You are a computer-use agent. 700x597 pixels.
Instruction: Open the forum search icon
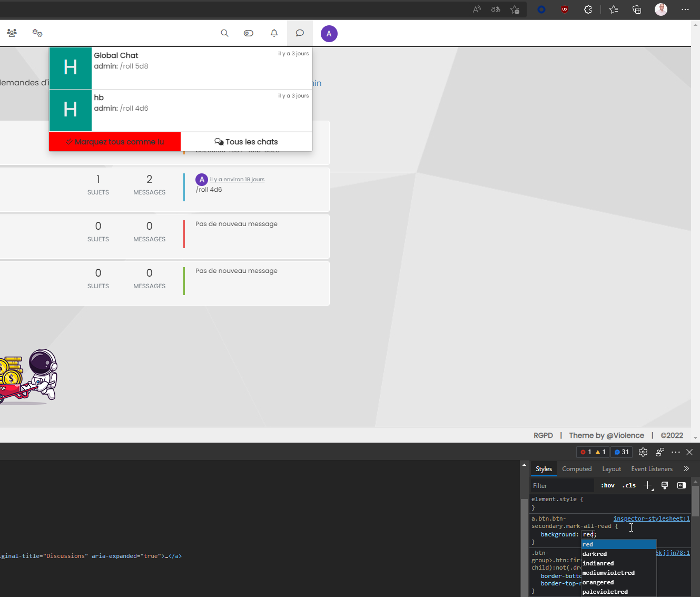(224, 33)
